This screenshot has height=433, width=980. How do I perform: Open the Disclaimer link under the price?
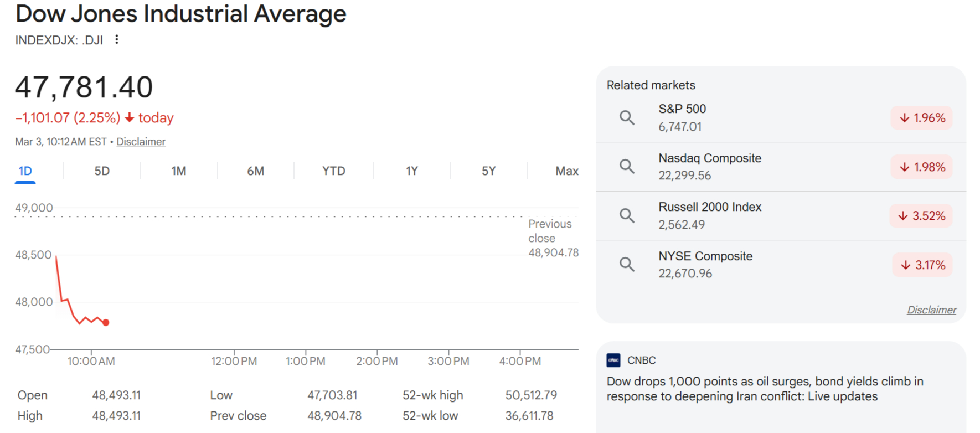tap(141, 142)
